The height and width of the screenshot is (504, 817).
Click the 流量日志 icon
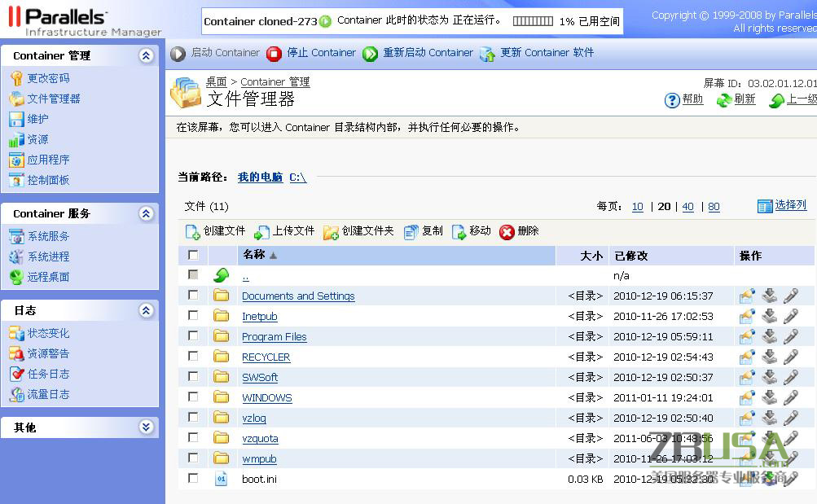click(16, 394)
